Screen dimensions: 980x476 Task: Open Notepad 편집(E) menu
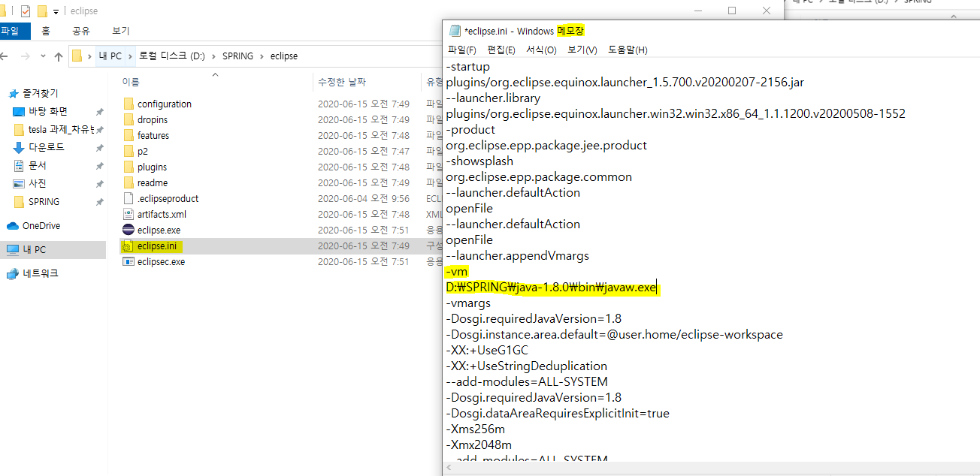501,50
